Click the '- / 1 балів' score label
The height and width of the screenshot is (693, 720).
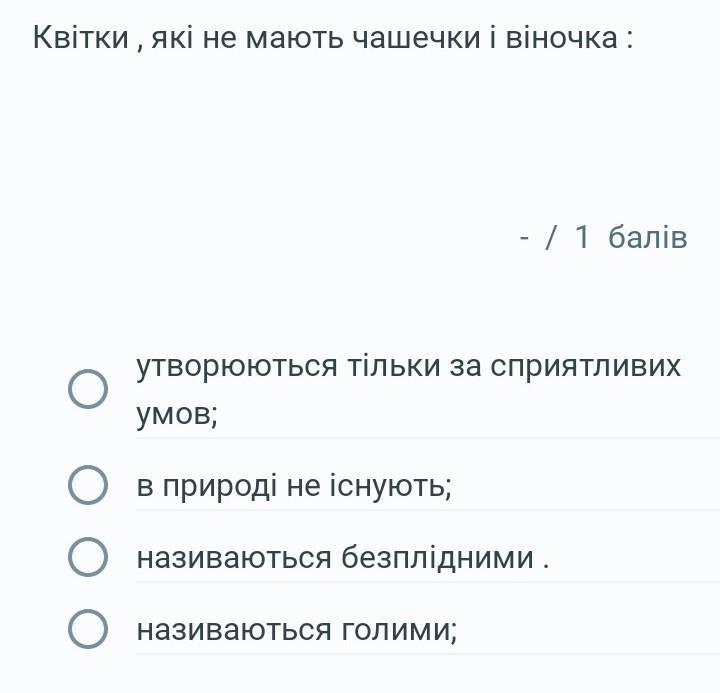tap(603, 237)
